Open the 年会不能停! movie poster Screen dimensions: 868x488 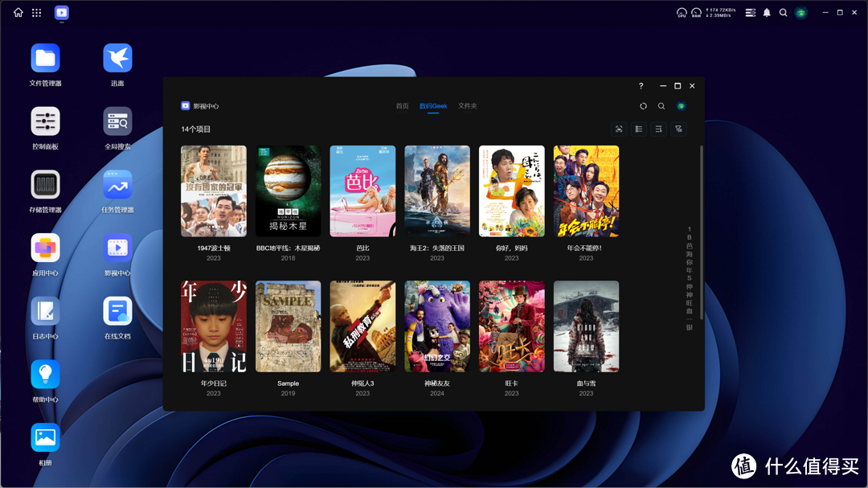click(586, 191)
